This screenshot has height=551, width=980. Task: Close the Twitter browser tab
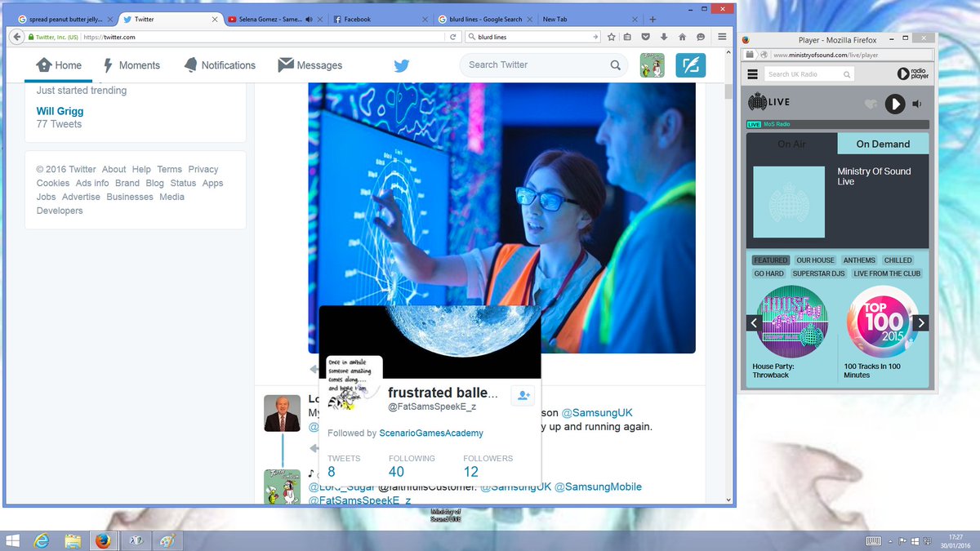[x=215, y=19]
